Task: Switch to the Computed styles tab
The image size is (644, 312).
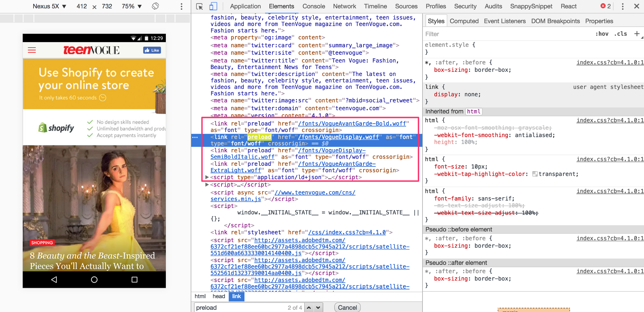Action: (x=464, y=21)
